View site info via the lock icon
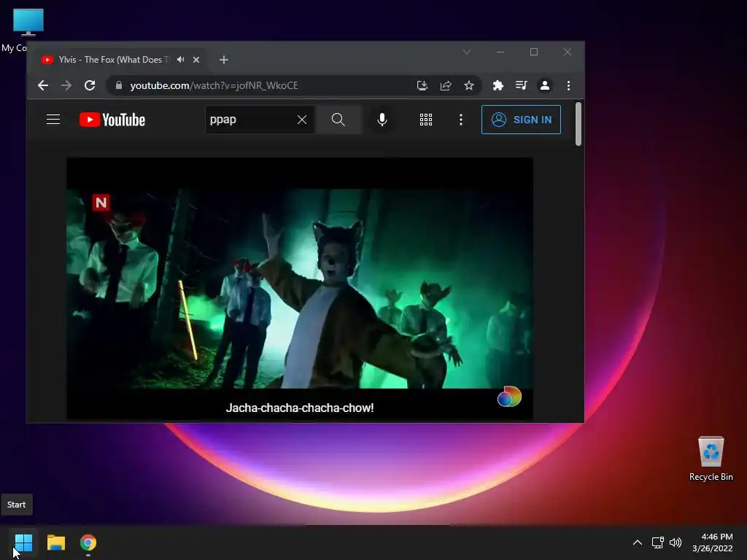The width and height of the screenshot is (747, 560). (119, 85)
